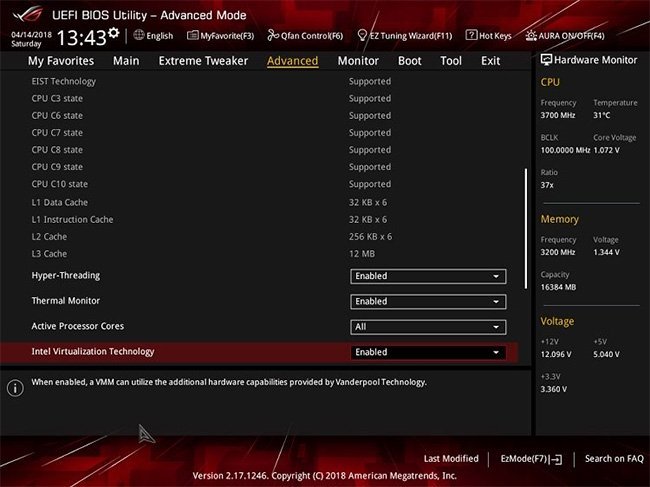The height and width of the screenshot is (487, 650).
Task: Click the EzMode exit arrow icon
Action: click(556, 459)
